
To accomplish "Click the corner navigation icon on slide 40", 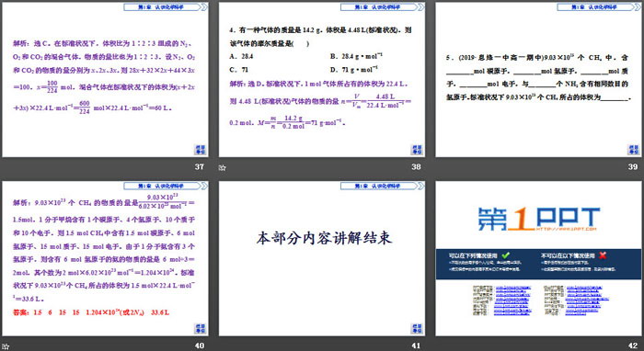I will point(201,328).
